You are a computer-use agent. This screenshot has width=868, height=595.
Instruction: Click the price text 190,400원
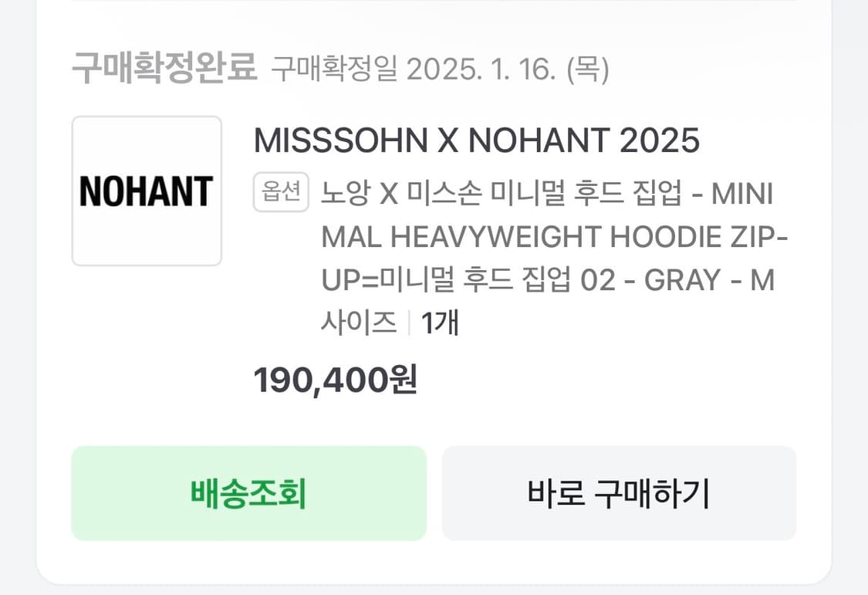[x=335, y=380]
